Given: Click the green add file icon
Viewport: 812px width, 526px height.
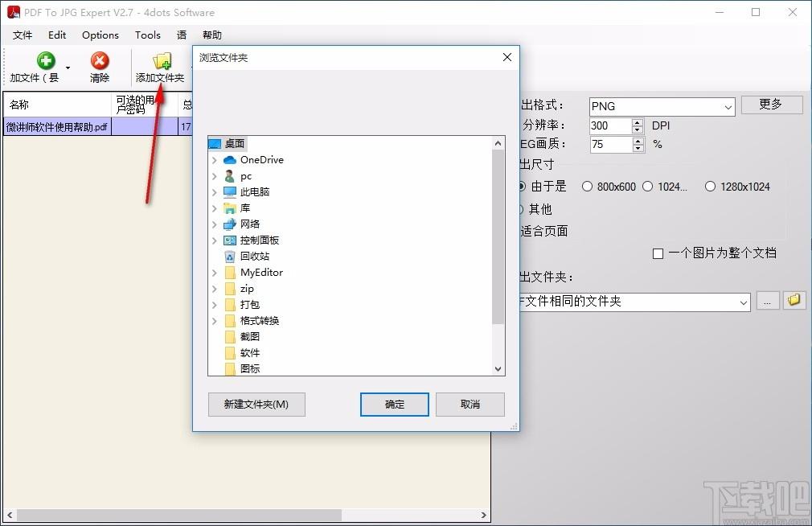Looking at the screenshot, I should point(46,60).
